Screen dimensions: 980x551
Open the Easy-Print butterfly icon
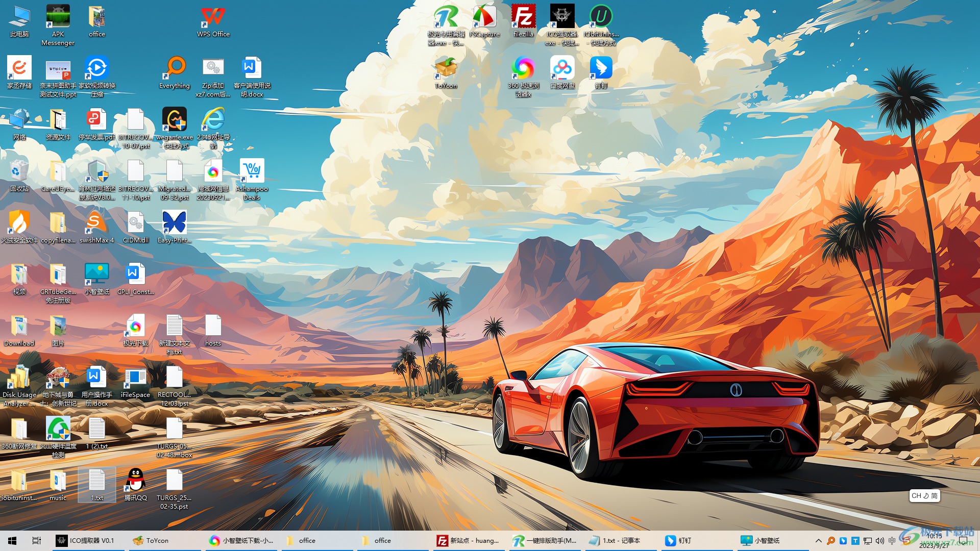coord(175,227)
